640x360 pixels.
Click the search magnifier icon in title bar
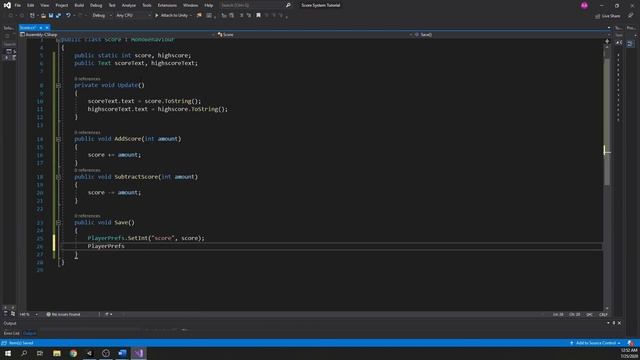click(x=288, y=5)
